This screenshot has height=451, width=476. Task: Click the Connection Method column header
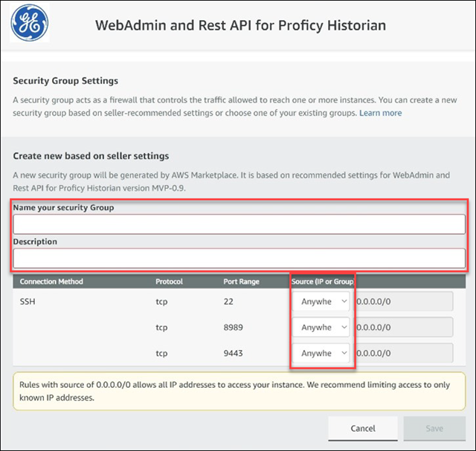51,282
